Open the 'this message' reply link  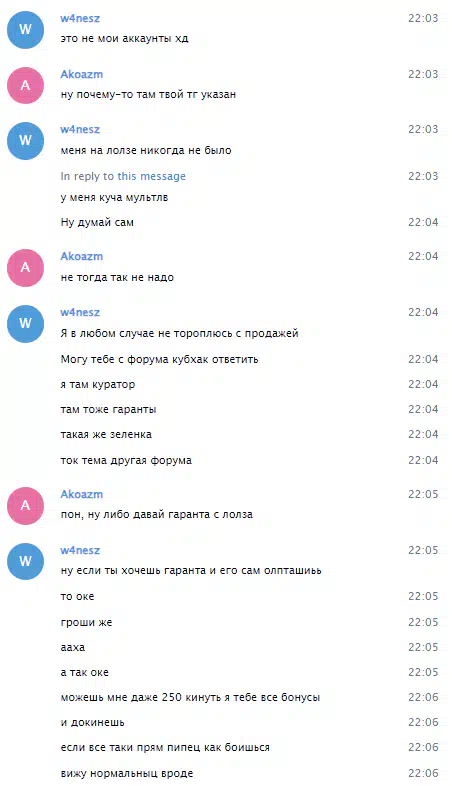[151, 176]
